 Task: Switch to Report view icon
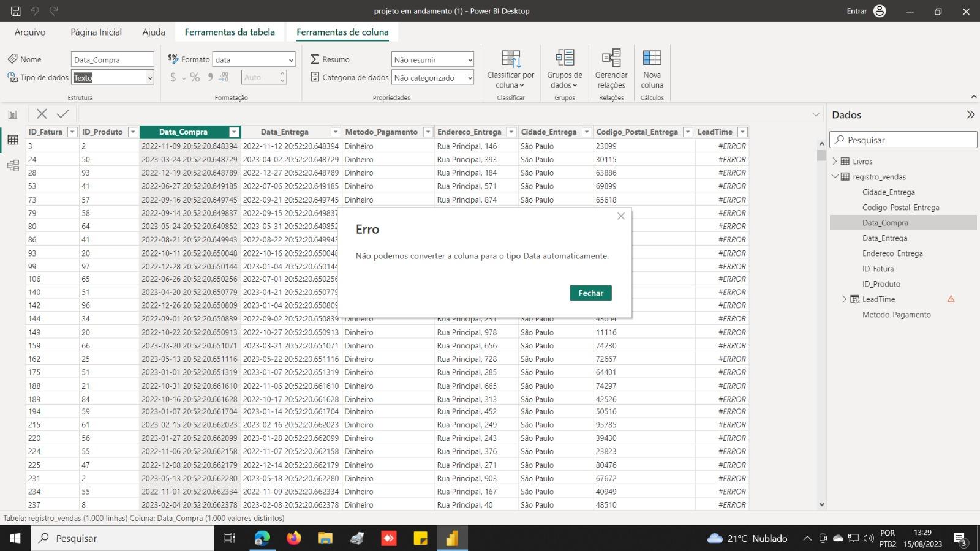(13, 114)
